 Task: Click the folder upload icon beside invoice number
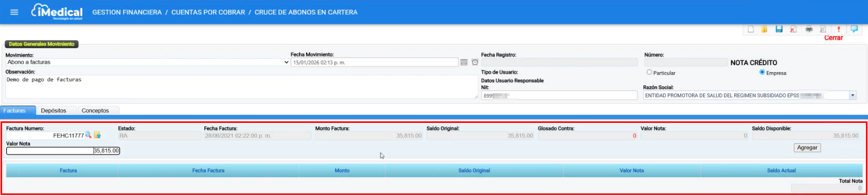pos(97,135)
